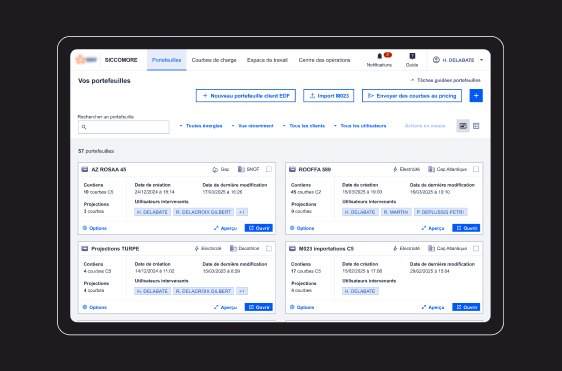Switch to table grid view icon

click(x=476, y=126)
